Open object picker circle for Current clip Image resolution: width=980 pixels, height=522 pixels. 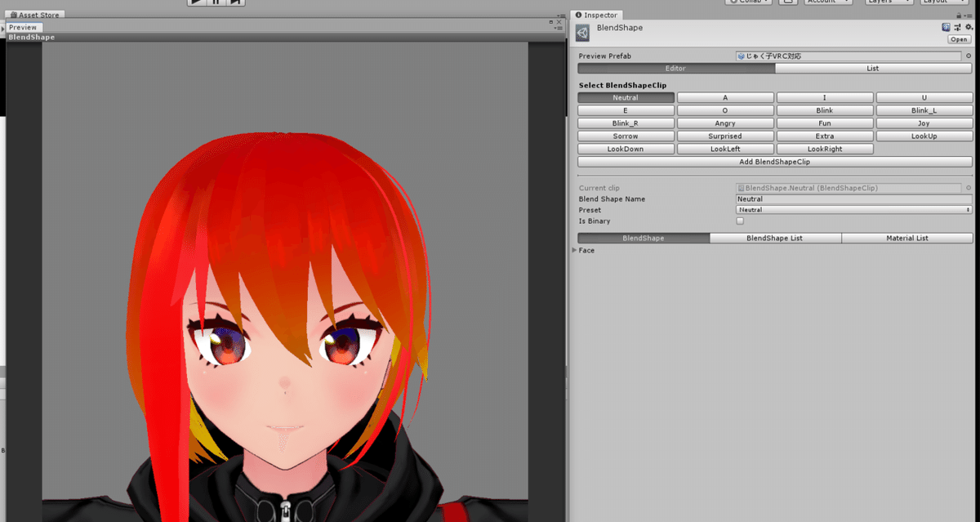pos(969,188)
